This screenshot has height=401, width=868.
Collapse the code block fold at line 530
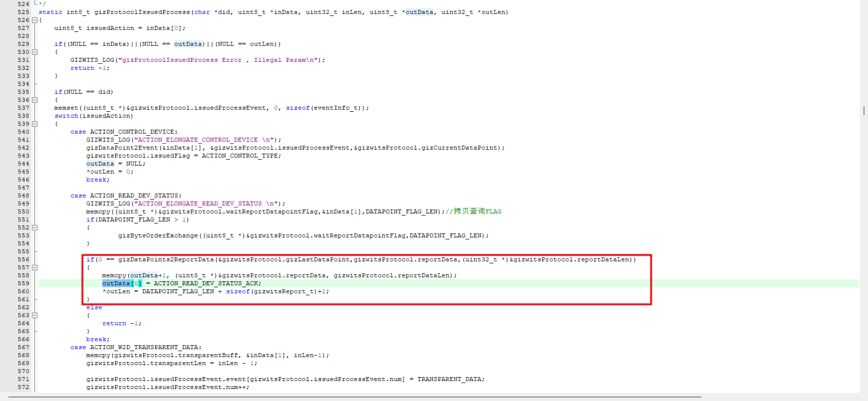pos(34,52)
